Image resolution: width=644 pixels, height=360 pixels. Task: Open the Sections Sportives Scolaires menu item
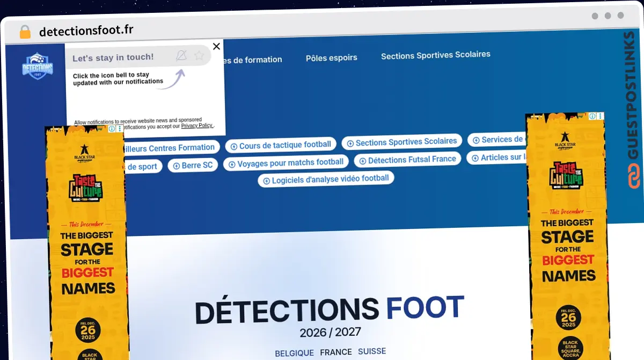436,55
